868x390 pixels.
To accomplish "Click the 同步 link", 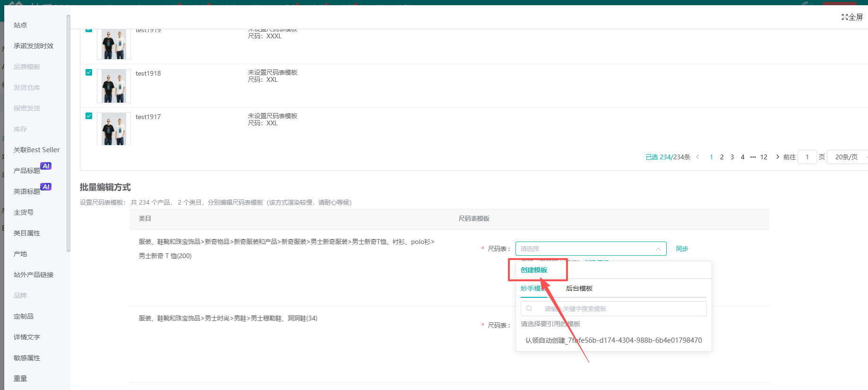I will pos(682,249).
